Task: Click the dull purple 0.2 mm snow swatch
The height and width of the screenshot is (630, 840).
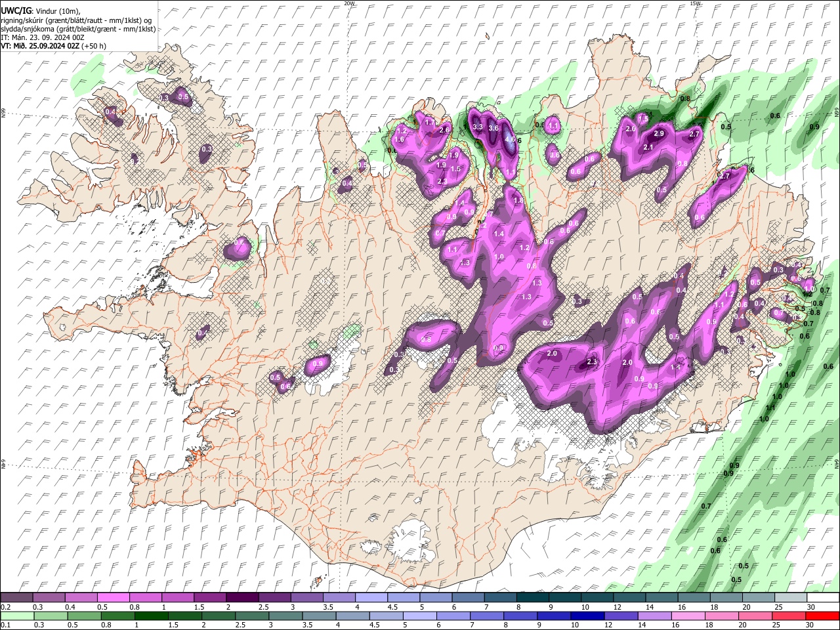Action: coord(16,597)
